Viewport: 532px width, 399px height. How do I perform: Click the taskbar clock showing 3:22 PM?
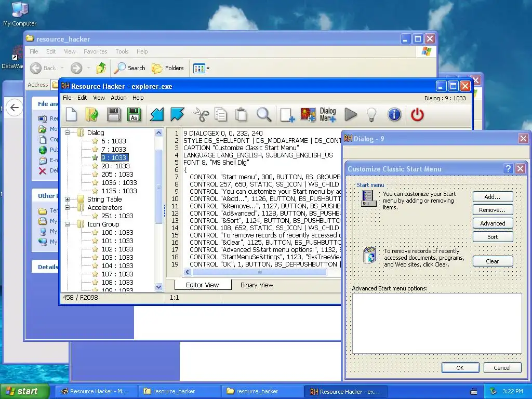(x=513, y=392)
